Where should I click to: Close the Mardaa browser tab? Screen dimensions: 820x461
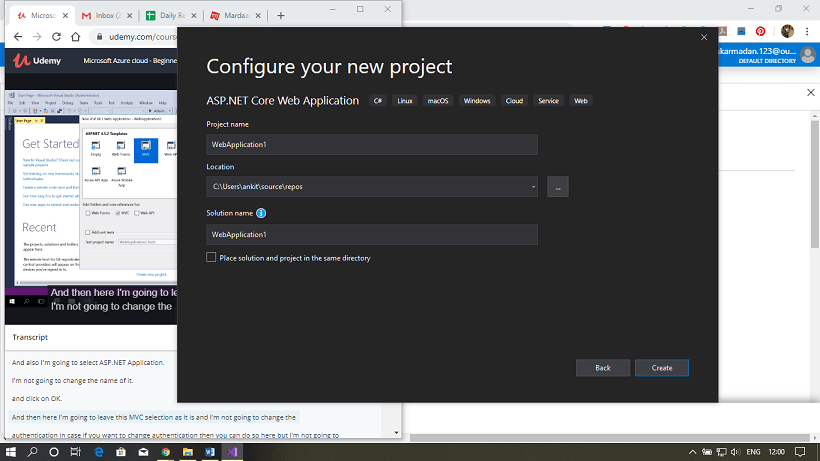[x=258, y=16]
